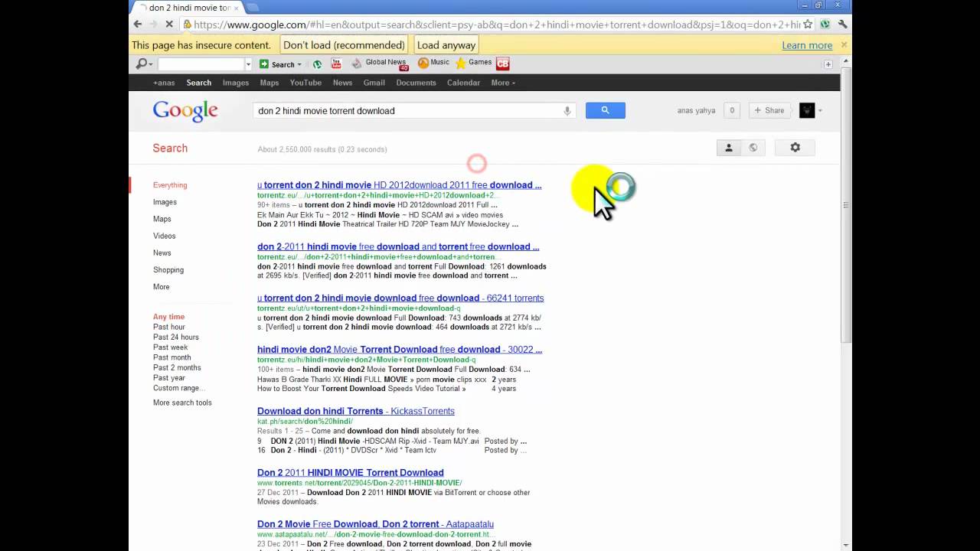This screenshot has height=551, width=980.
Task: Select Past 24 hours time filter
Action: [x=175, y=337]
